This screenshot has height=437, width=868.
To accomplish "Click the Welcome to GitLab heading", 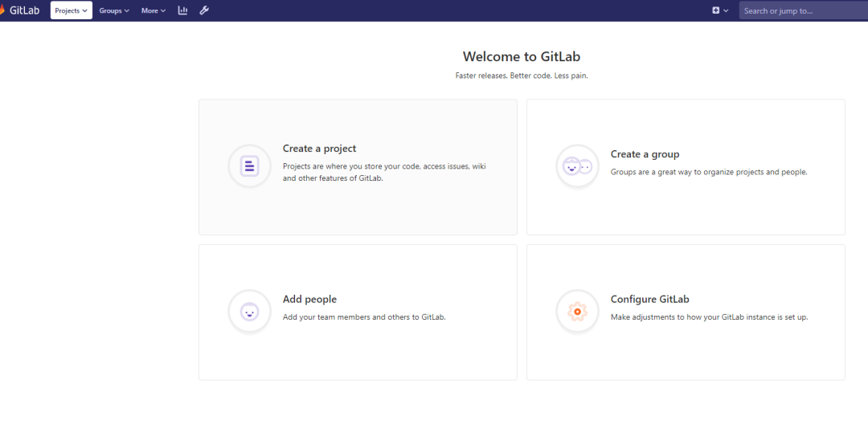I will pyautogui.click(x=522, y=56).
